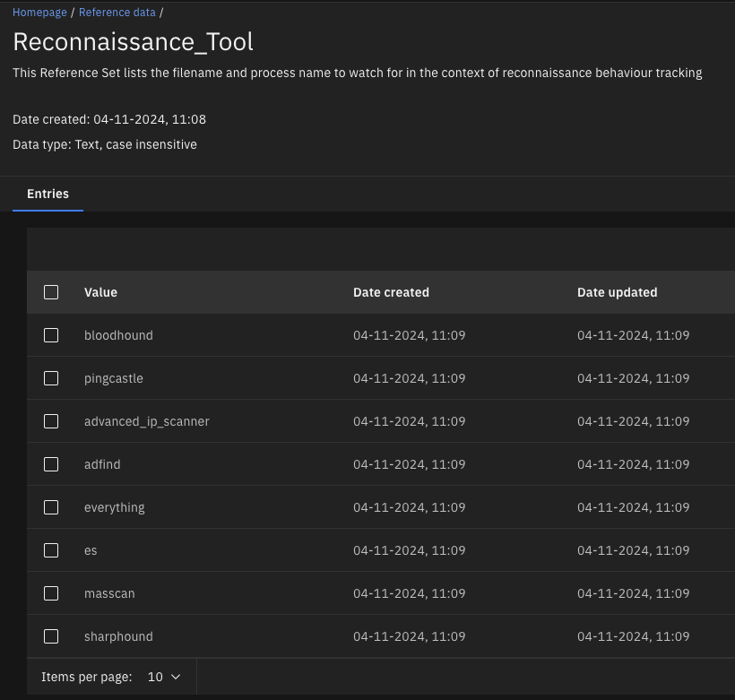
Task: Tick the sharphound entry checkbox
Action: tap(51, 635)
